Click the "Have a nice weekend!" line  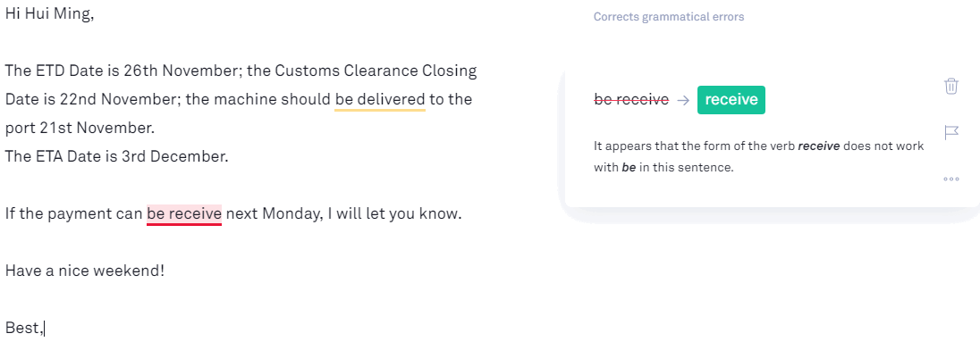(85, 271)
